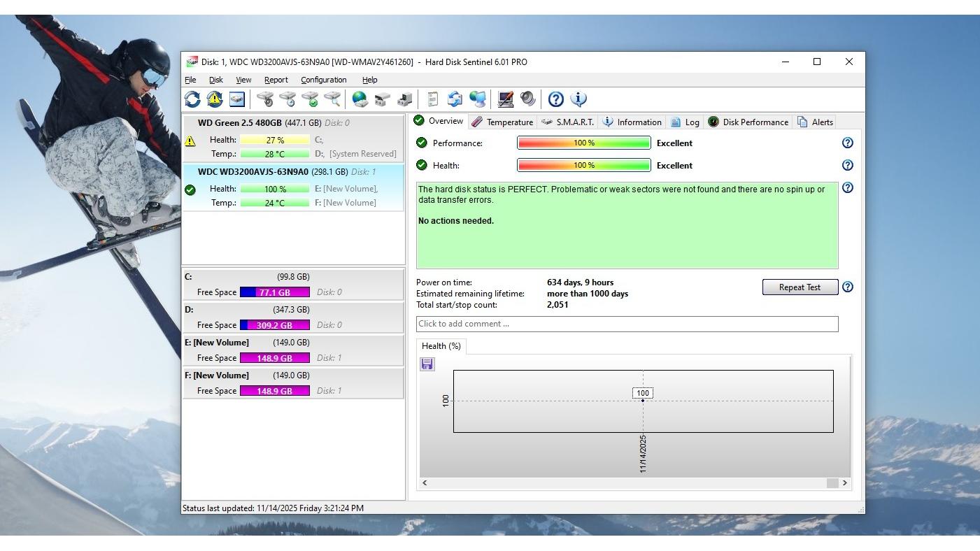Switch to the S.M.A.R.T. tab

coord(568,122)
